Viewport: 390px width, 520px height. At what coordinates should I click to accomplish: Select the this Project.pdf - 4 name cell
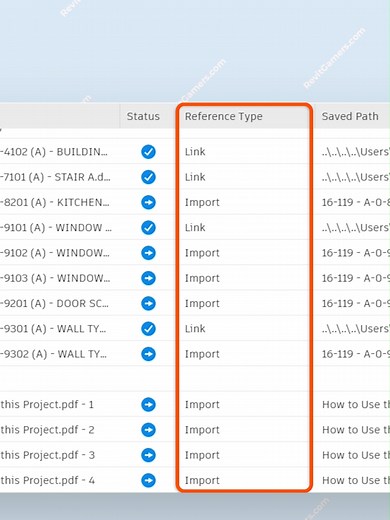[x=48, y=480]
